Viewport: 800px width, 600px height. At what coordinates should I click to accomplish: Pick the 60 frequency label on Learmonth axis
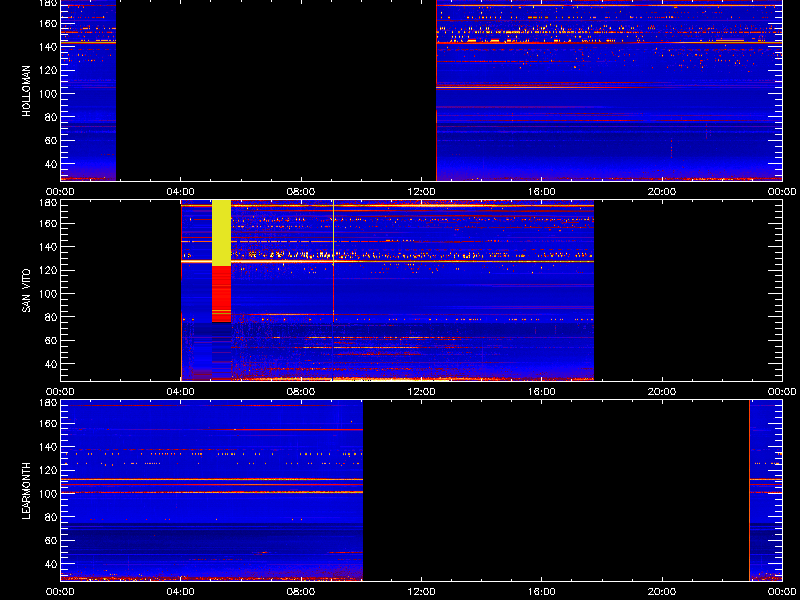click(x=51, y=540)
